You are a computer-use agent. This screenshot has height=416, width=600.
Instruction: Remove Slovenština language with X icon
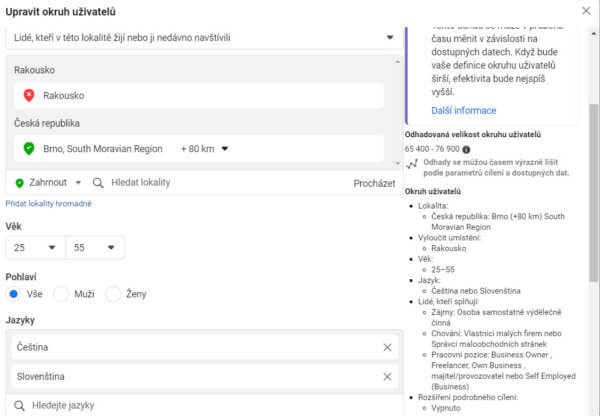(x=387, y=377)
